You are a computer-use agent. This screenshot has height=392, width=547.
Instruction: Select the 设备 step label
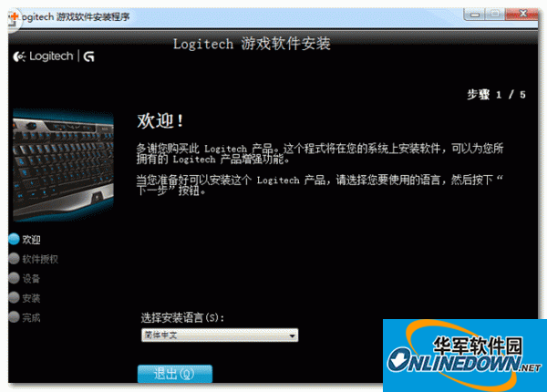point(32,278)
